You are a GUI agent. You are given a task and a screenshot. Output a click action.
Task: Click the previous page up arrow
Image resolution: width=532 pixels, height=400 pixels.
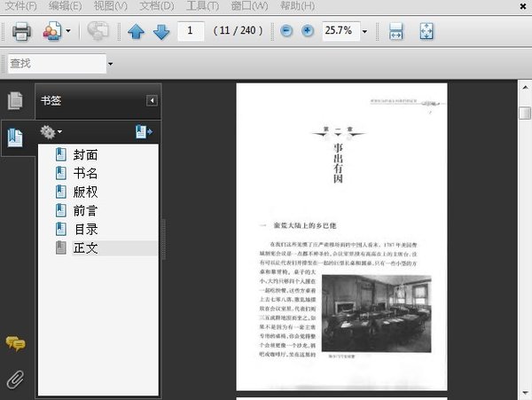pos(136,32)
